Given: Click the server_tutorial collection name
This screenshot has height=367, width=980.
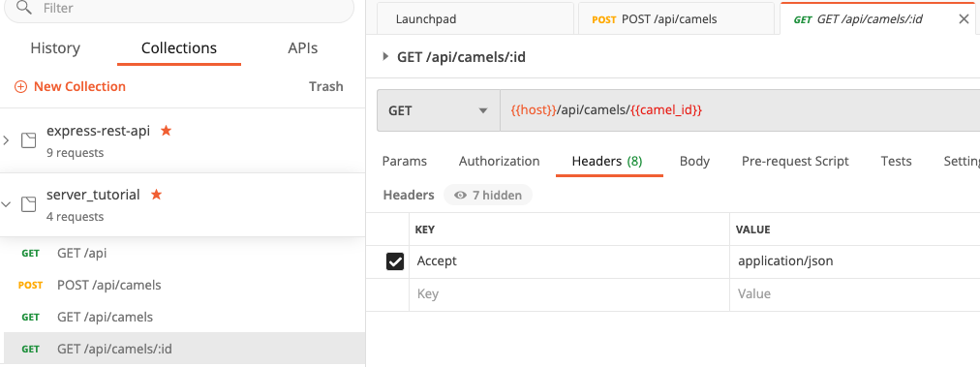Looking at the screenshot, I should 93,195.
